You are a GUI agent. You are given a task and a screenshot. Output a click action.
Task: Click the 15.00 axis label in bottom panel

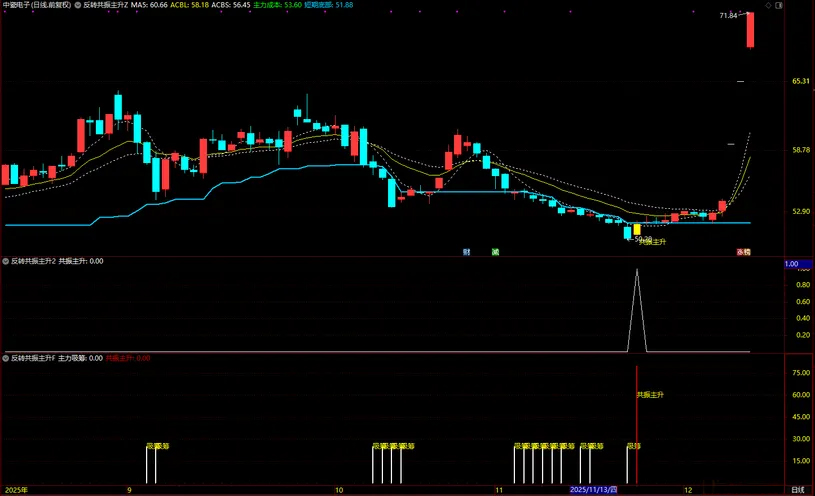click(x=801, y=461)
